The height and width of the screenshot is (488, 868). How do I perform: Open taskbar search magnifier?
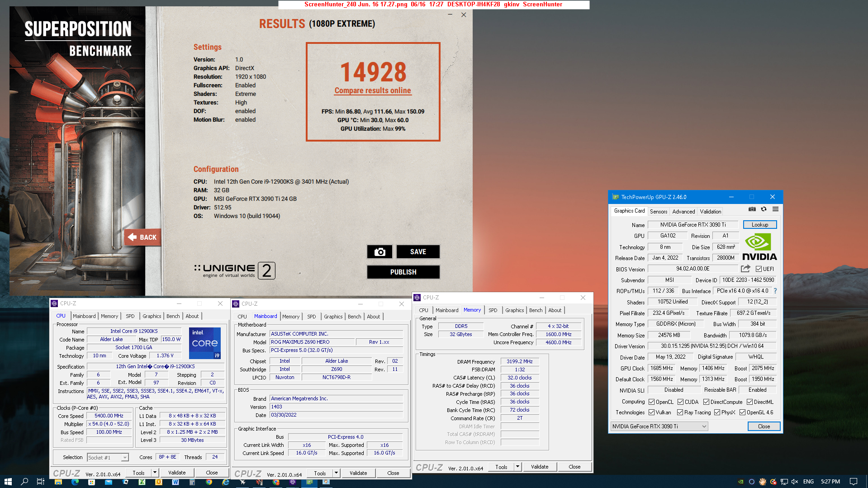pyautogui.click(x=24, y=482)
